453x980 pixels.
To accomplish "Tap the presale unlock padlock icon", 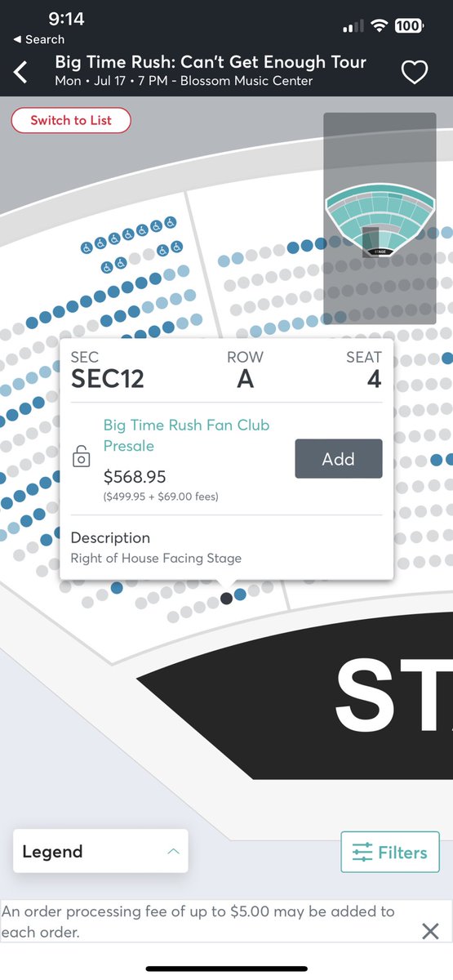I will (81, 457).
